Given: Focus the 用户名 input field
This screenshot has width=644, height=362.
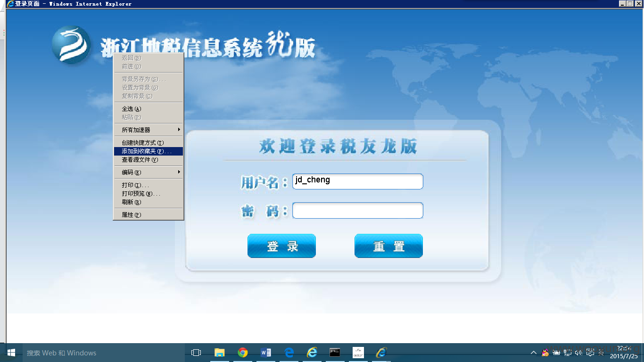Looking at the screenshot, I should point(357,181).
